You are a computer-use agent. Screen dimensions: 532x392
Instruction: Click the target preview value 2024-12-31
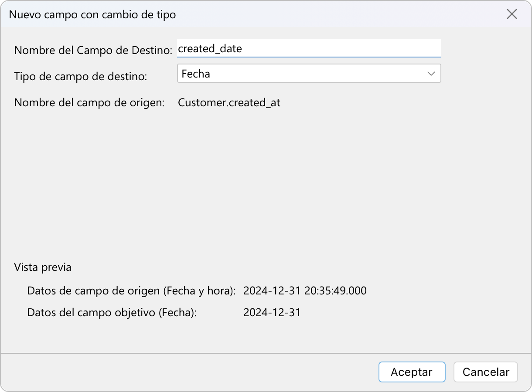click(x=272, y=312)
